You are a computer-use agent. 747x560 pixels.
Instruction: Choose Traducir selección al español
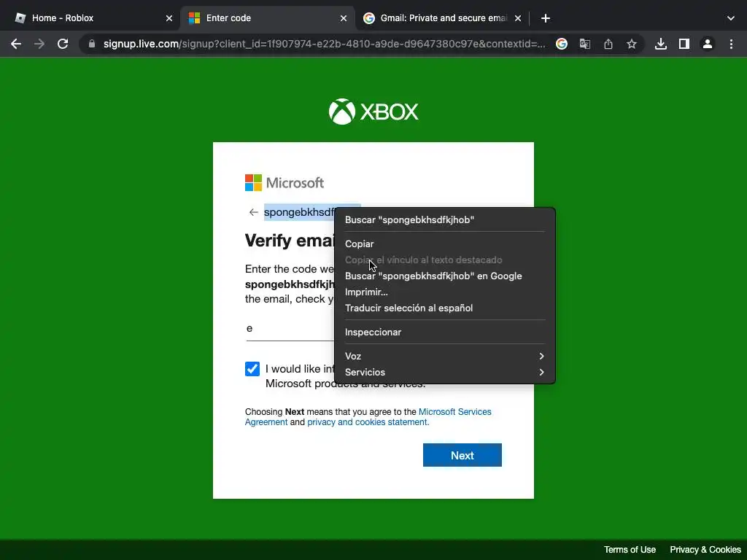pyautogui.click(x=444, y=308)
